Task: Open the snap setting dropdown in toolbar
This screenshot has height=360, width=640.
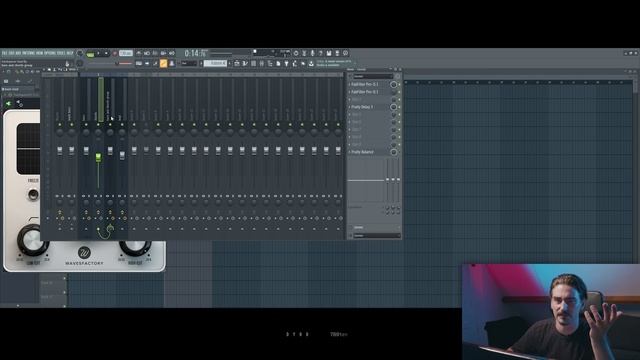Action: [x=189, y=63]
